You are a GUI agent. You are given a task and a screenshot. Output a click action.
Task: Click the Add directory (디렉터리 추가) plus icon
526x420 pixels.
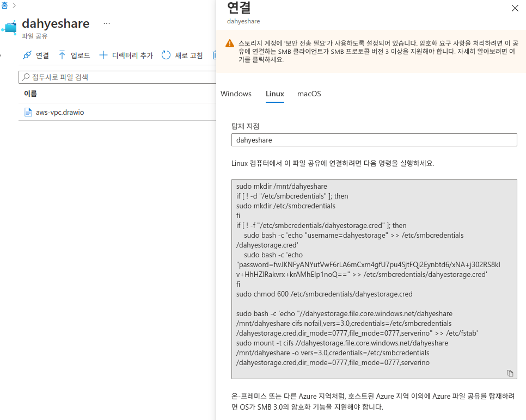tap(103, 55)
